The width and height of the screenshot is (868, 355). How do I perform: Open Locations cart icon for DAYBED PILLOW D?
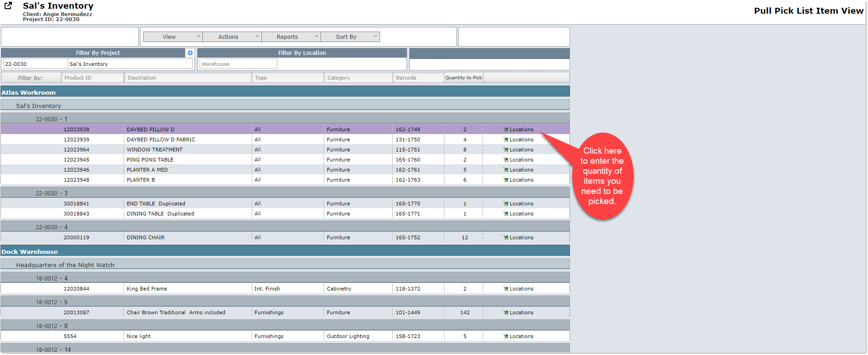point(506,129)
